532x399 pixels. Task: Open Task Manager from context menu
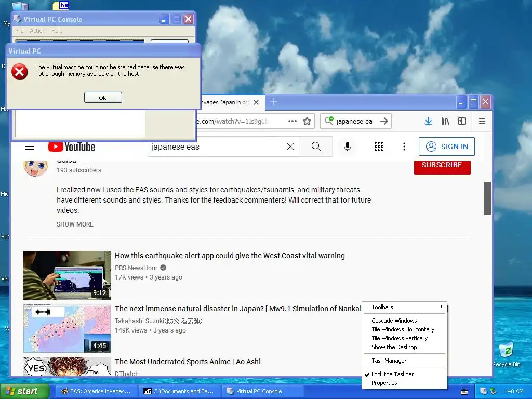click(x=404, y=361)
